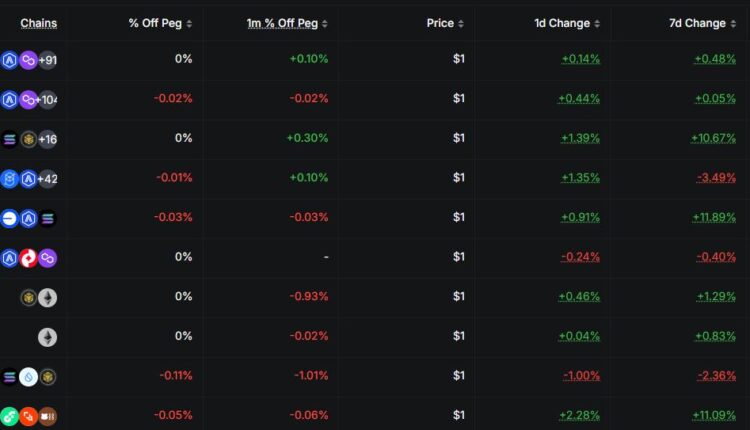Sort by 7d Change column arrows
This screenshot has width=750, height=430.
pyautogui.click(x=733, y=23)
